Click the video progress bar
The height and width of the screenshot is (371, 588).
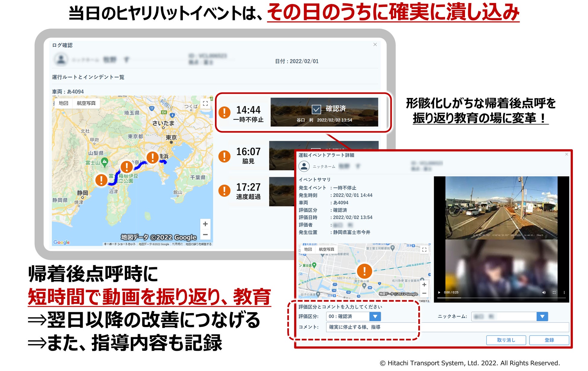tap(501, 298)
